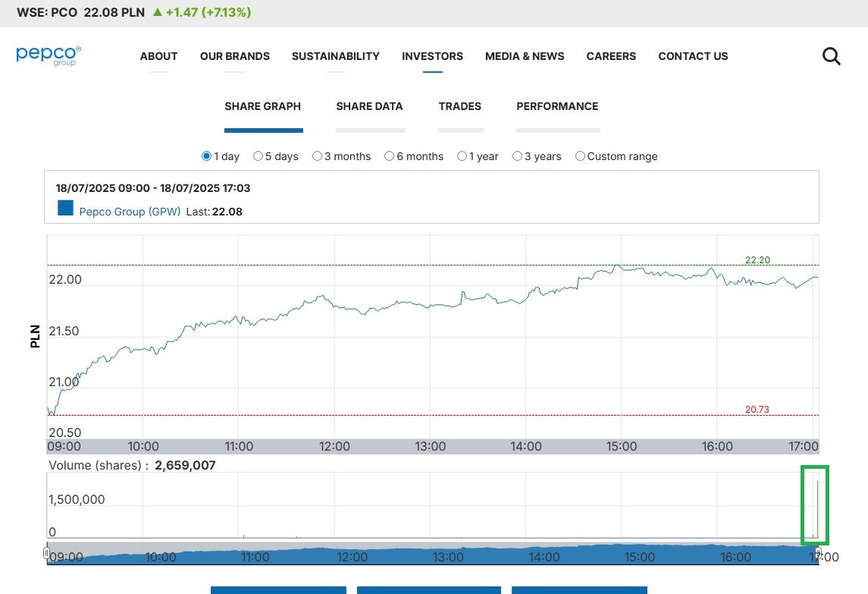
Task: Click the left range slider handle
Action: 46,553
